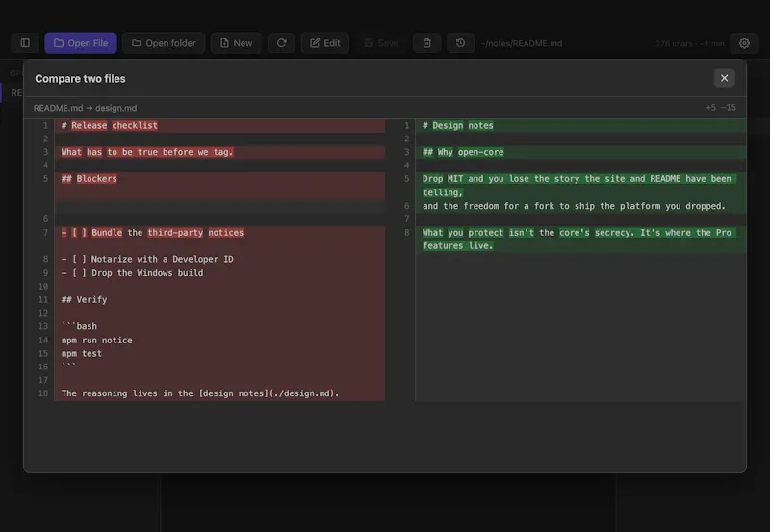The height and width of the screenshot is (532, 770).
Task: Click the dimmed Save button
Action: coord(381,43)
